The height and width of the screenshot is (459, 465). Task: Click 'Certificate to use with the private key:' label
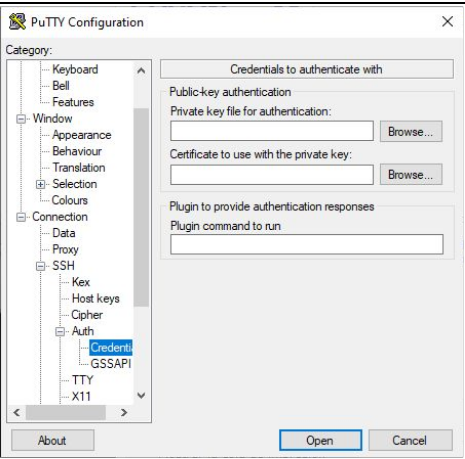(261, 154)
